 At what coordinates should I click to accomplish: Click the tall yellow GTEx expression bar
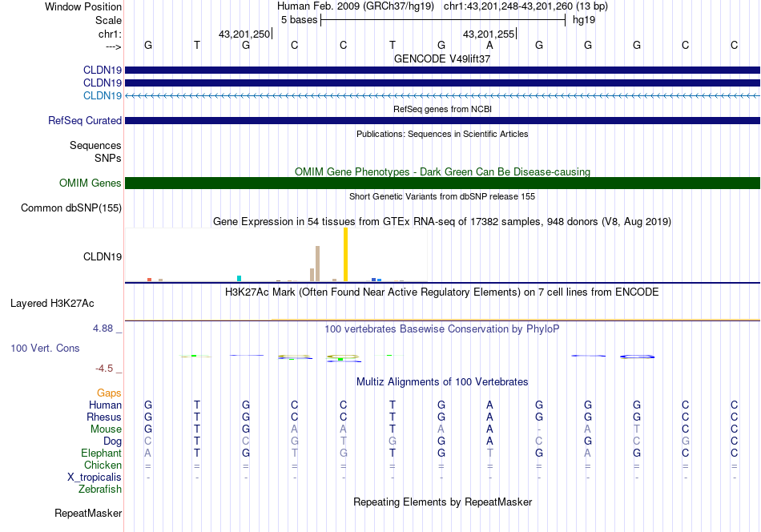point(345,254)
